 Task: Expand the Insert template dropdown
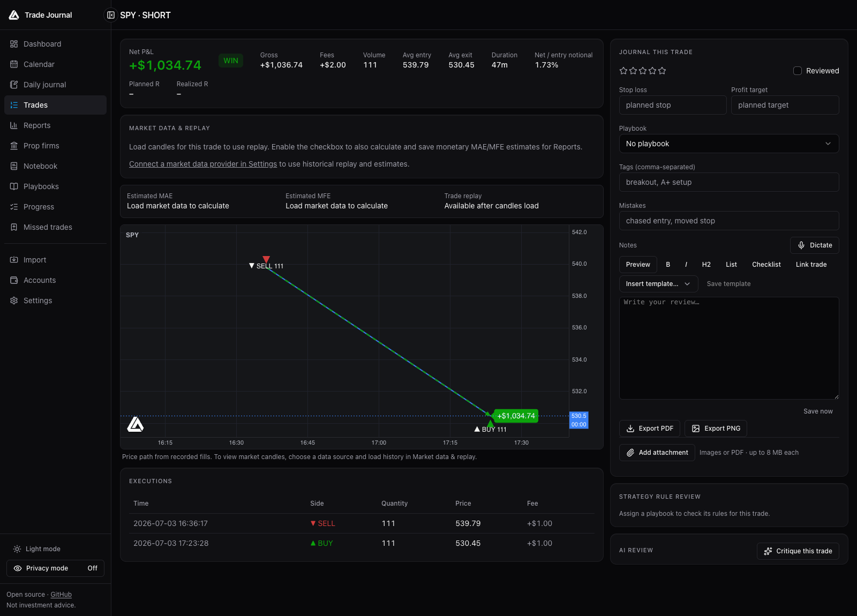tap(658, 284)
